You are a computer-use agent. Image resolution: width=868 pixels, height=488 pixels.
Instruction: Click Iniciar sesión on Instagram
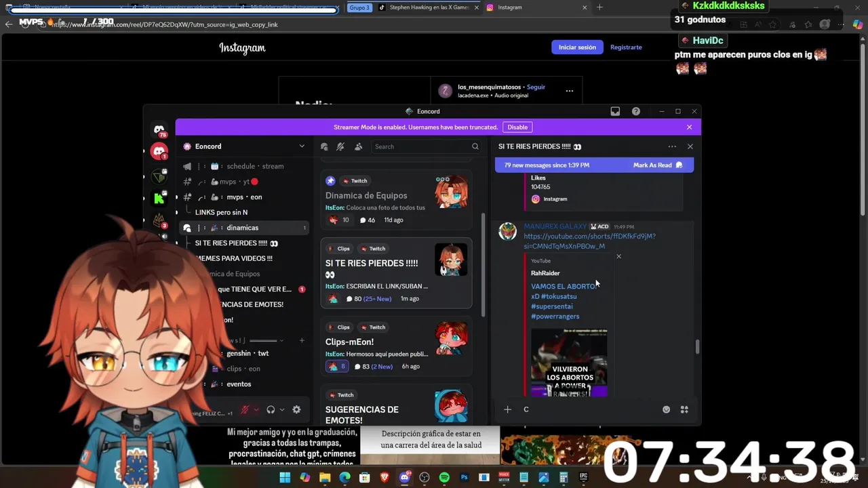point(577,47)
